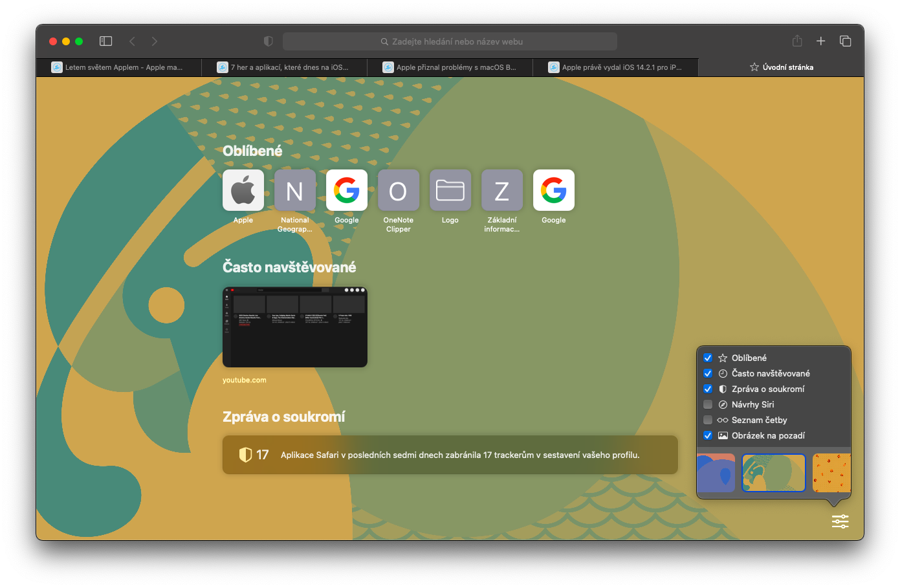
Task: Uncheck the Zpráva o soukromí checkbox
Action: point(708,389)
